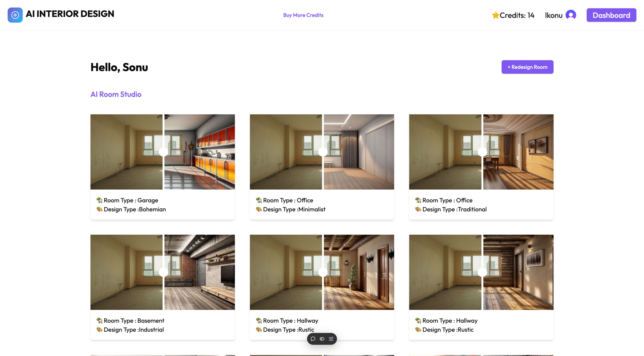Click the slider handle on Office Traditional card
This screenshot has width=644, height=356.
[482, 152]
